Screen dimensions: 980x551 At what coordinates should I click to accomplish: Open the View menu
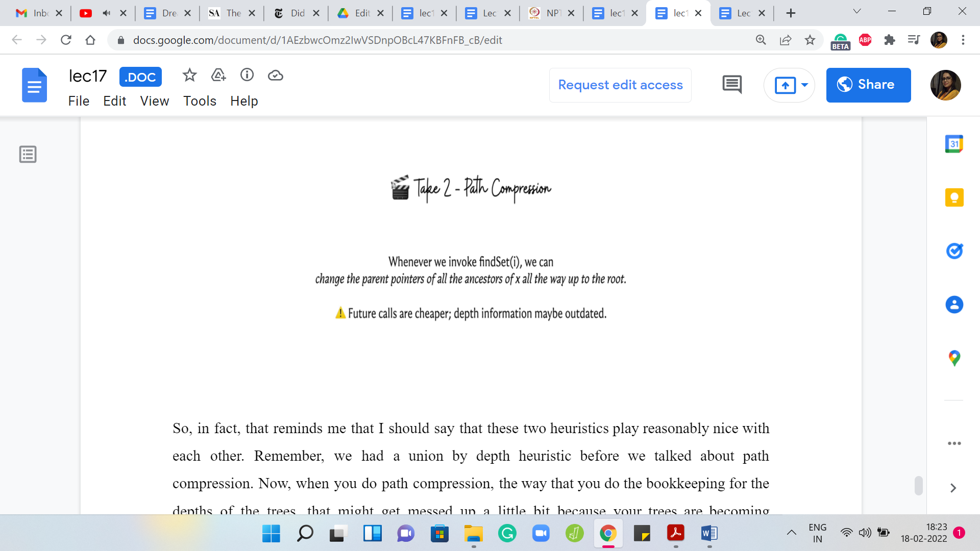(154, 101)
